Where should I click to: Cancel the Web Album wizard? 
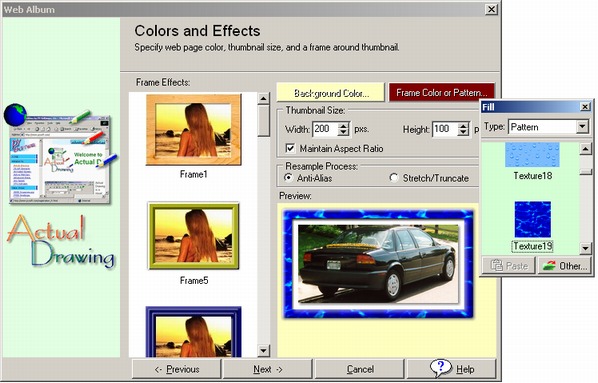pos(360,369)
